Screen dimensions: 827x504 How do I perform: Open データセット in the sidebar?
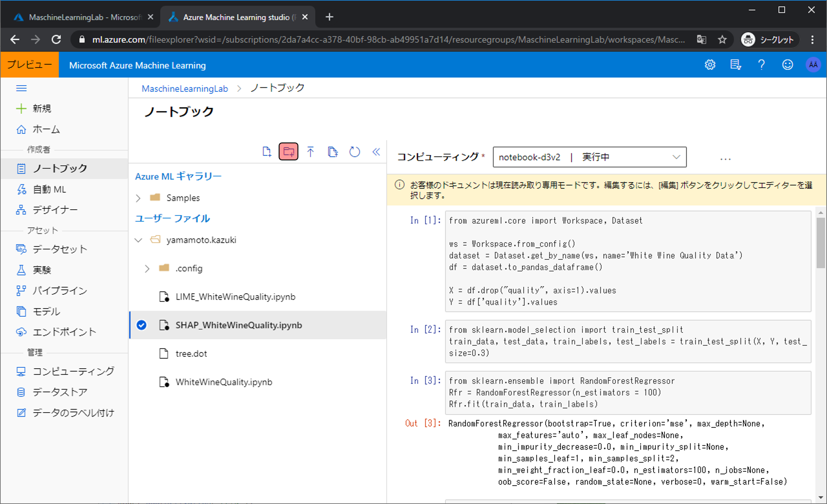(x=60, y=249)
